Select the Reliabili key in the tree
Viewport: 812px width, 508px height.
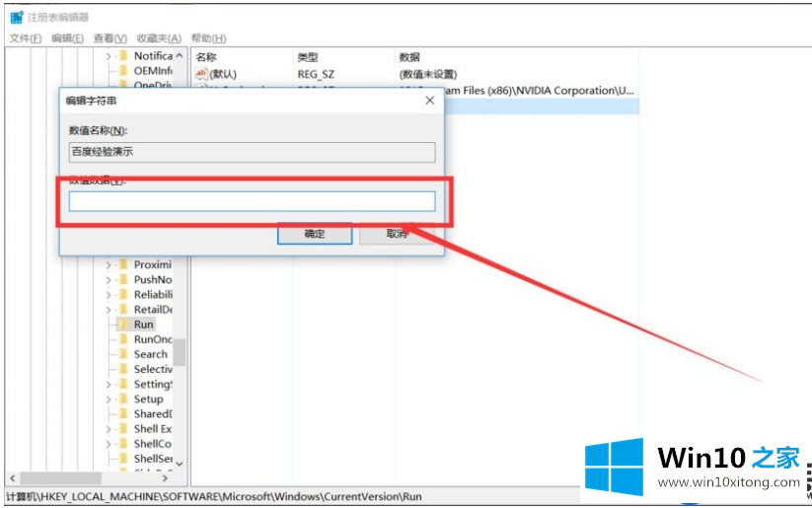point(153,295)
